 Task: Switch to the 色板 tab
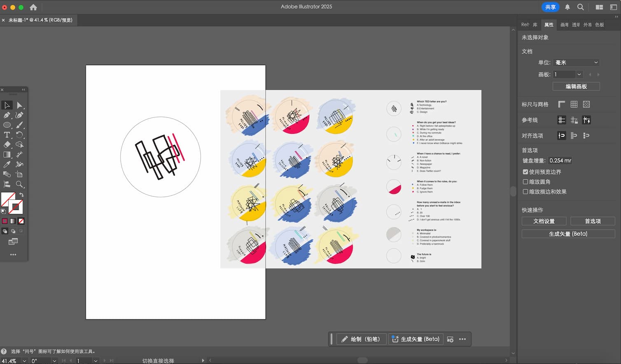[600, 25]
